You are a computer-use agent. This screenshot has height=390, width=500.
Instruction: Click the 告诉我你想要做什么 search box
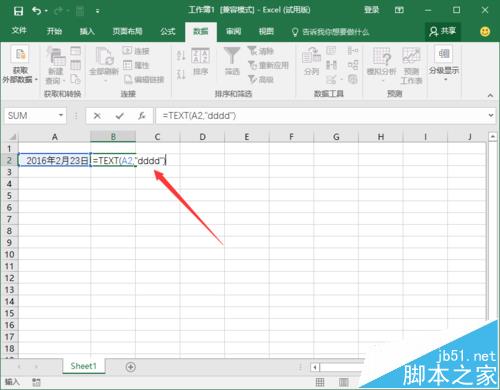(331, 32)
